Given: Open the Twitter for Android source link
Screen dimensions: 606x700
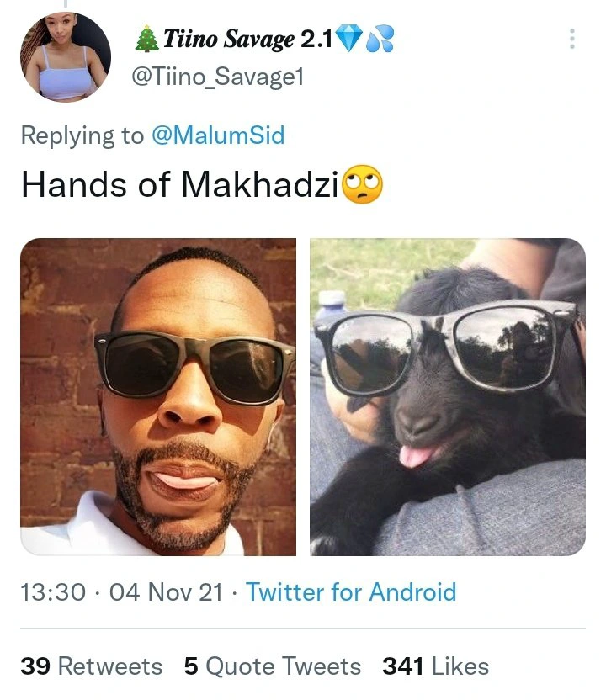Looking at the screenshot, I should click(350, 591).
